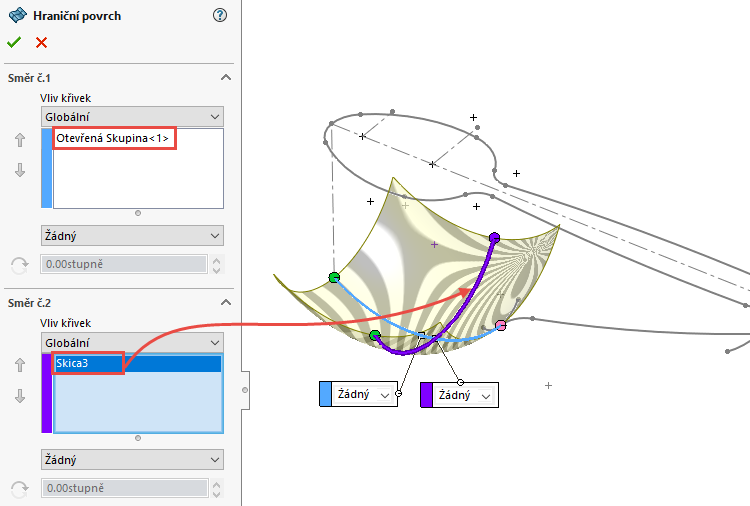The image size is (750, 506).
Task: Collapse the Směr č.1 section
Action: [226, 77]
